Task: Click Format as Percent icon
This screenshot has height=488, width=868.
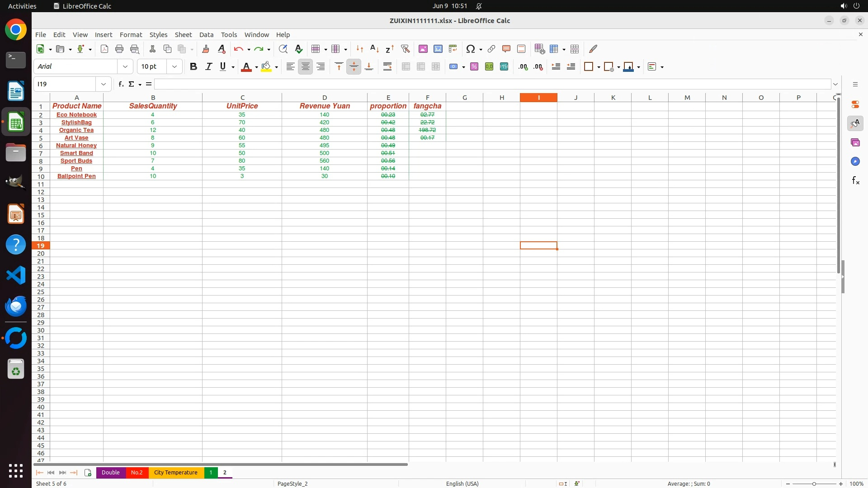Action: point(474,66)
